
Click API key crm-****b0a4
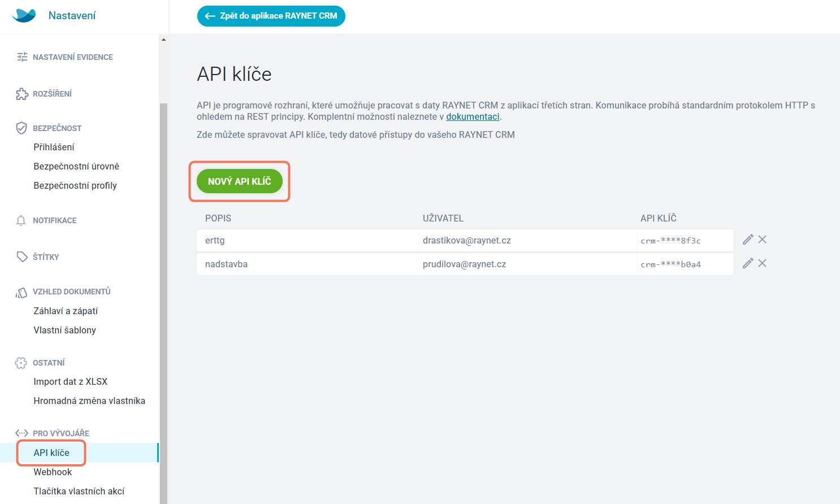[685, 264]
